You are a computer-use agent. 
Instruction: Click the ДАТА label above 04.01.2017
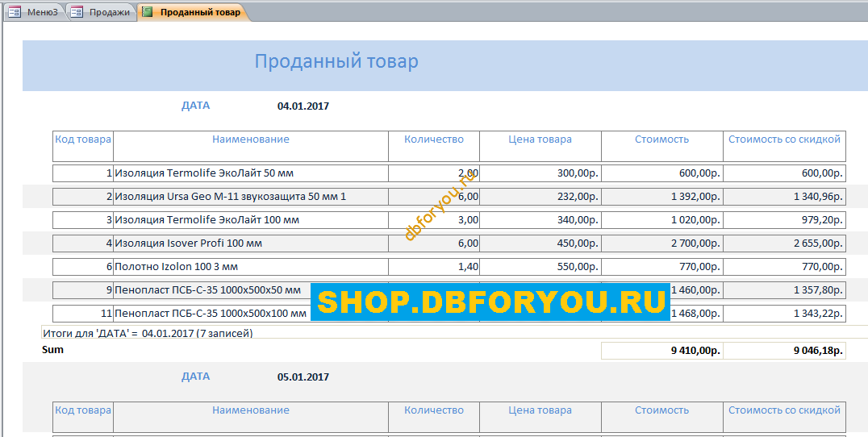tap(195, 106)
